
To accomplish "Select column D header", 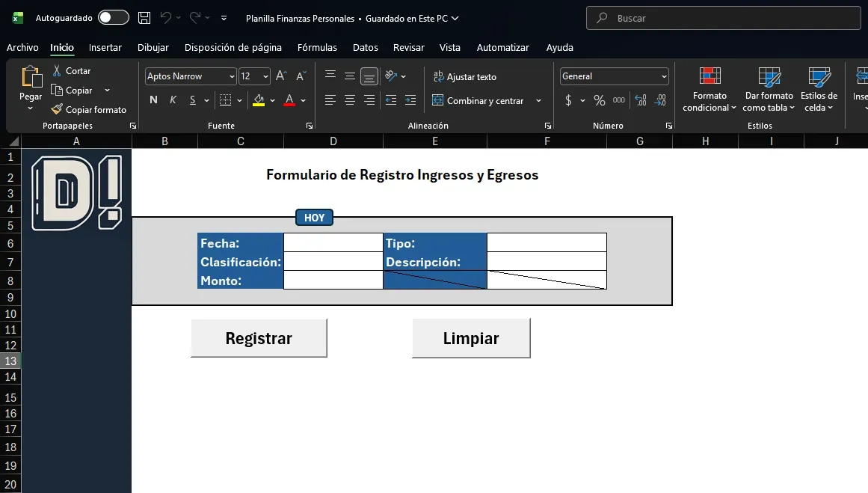I will click(333, 141).
